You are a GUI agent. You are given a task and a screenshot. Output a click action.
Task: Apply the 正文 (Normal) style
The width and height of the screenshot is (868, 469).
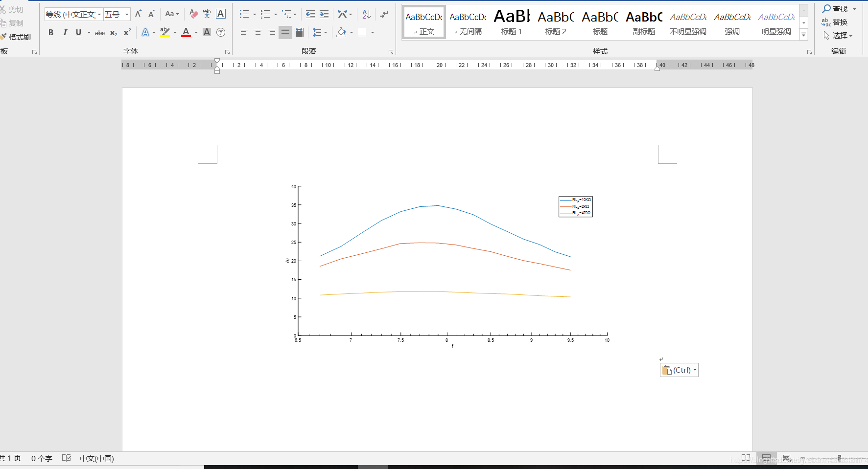(x=424, y=22)
